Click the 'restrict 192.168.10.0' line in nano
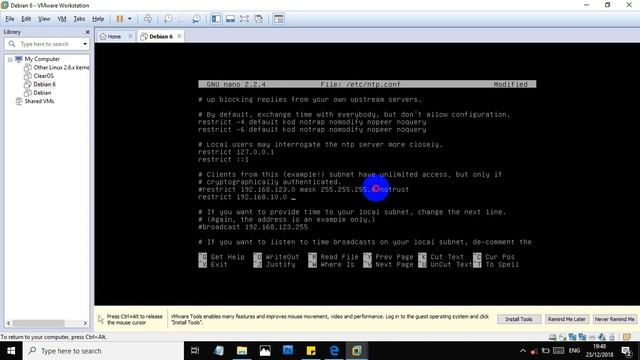 242,197
